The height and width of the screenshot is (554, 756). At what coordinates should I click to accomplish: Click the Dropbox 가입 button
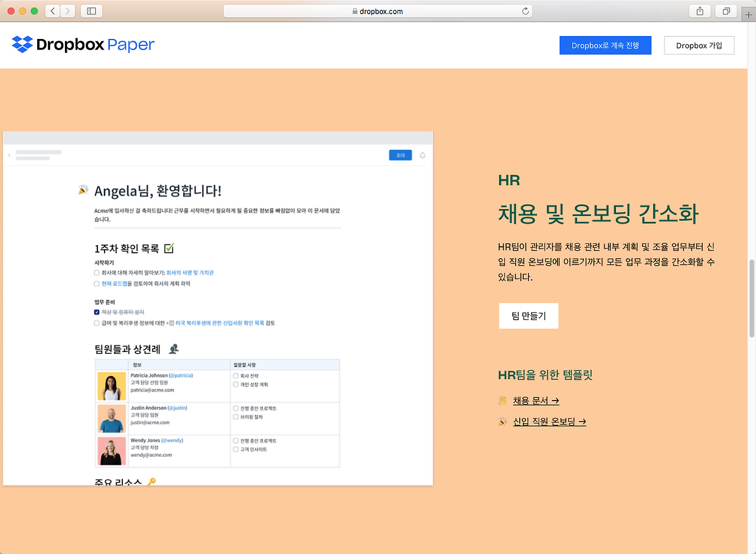pos(699,45)
